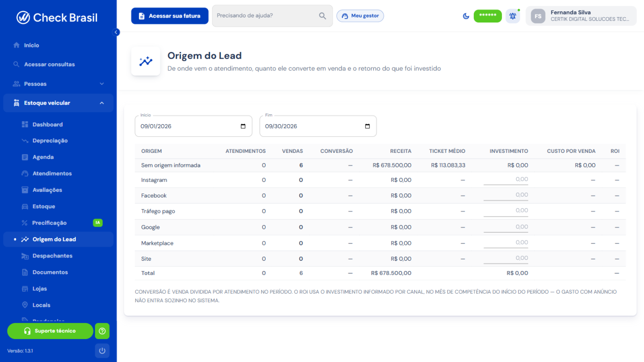
Task: Toggle dark mode moon icon
Action: point(466,16)
